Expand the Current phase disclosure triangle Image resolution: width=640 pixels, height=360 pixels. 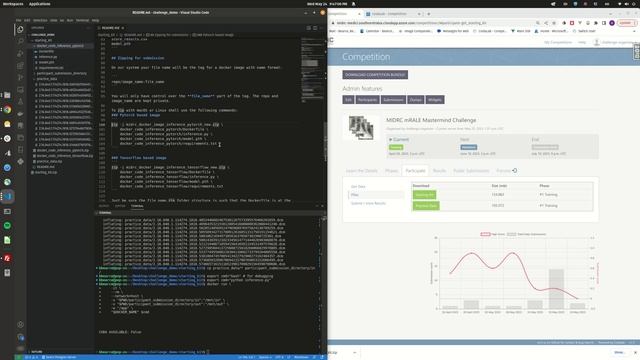pos(391,140)
